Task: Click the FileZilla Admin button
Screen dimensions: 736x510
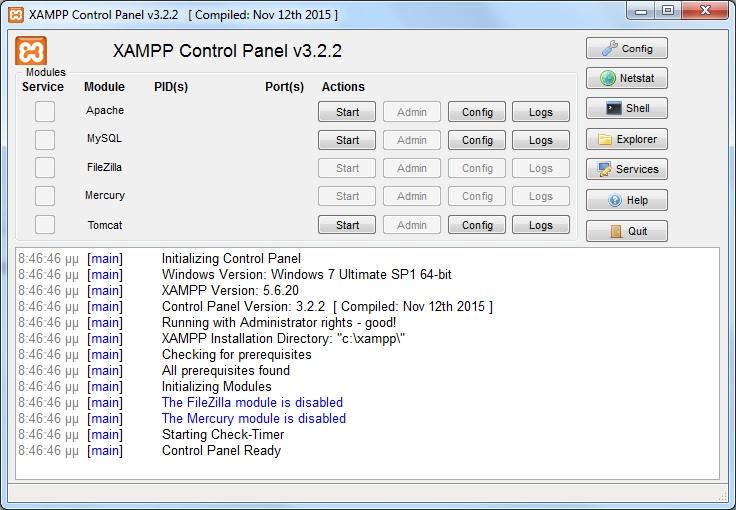Action: coord(412,168)
